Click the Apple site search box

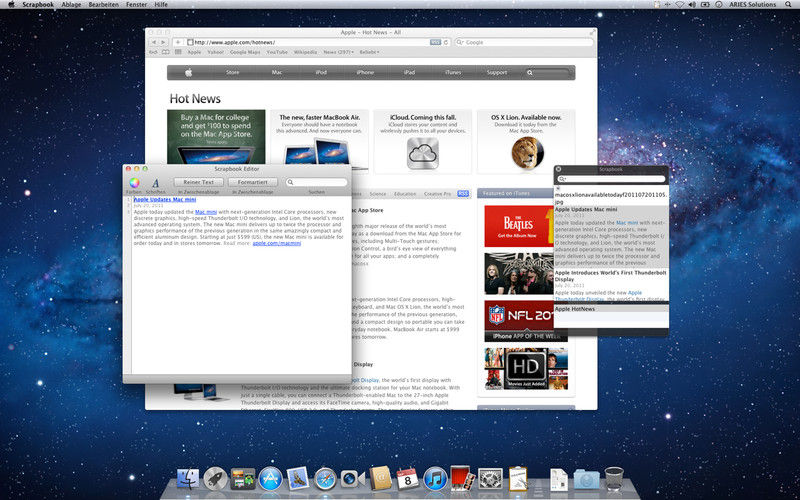tap(548, 72)
